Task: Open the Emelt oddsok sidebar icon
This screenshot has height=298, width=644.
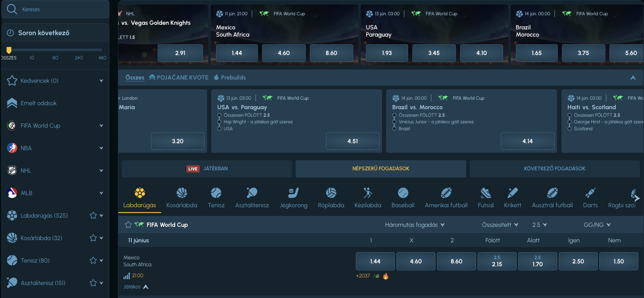Action: pos(12,103)
